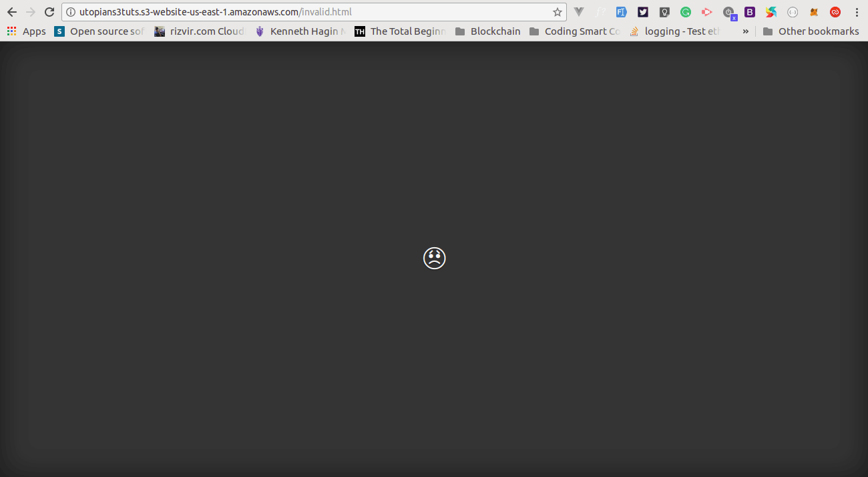
Task: Open the Twitter bird extension
Action: tap(643, 12)
